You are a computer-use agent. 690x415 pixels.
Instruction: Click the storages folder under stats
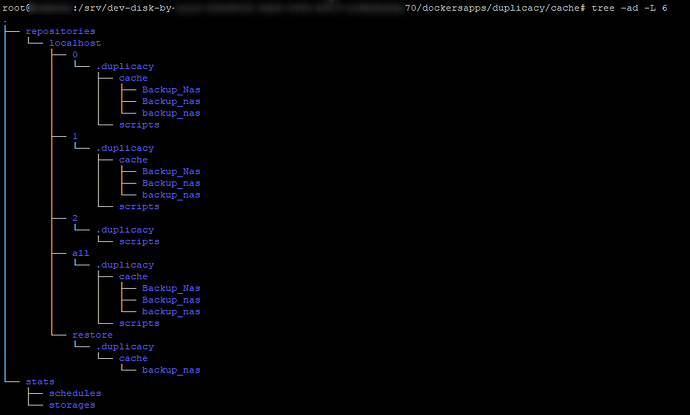pos(72,405)
